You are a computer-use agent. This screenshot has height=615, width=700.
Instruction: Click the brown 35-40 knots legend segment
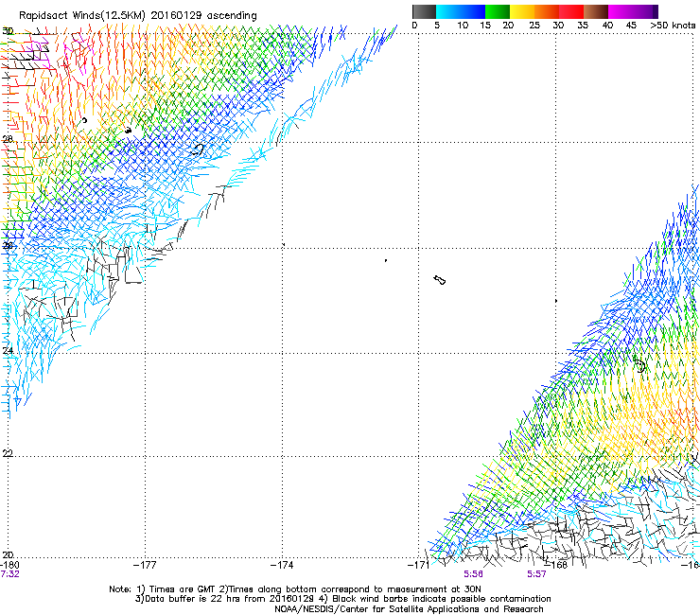[596, 11]
